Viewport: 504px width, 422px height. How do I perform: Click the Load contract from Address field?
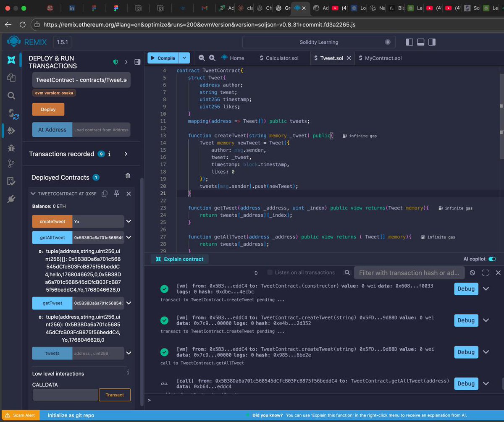point(101,129)
